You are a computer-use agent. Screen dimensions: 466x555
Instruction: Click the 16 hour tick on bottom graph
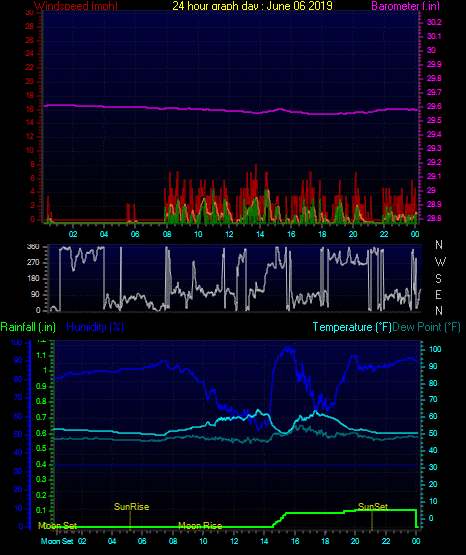tap(295, 541)
